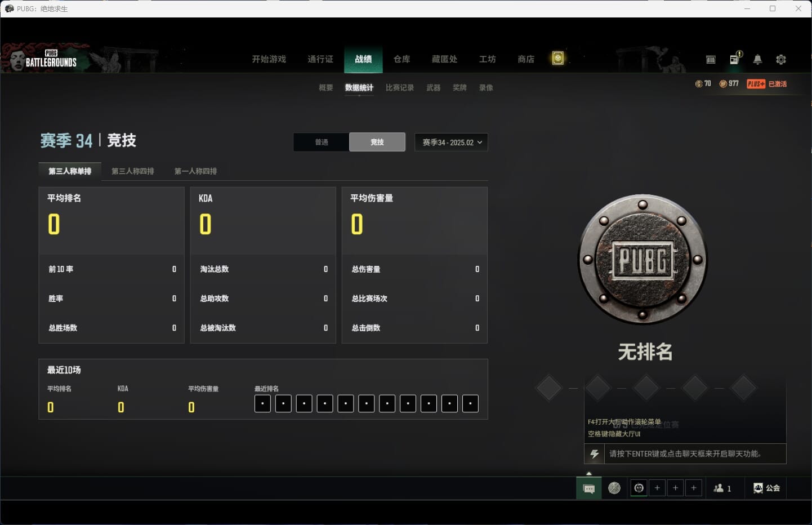This screenshot has height=525, width=812.
Task: Open the glowing yellow card pack icon
Action: click(x=557, y=58)
